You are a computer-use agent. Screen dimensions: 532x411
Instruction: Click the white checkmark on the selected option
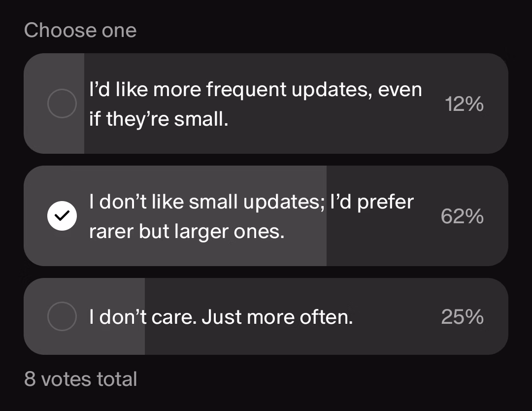pyautogui.click(x=62, y=215)
